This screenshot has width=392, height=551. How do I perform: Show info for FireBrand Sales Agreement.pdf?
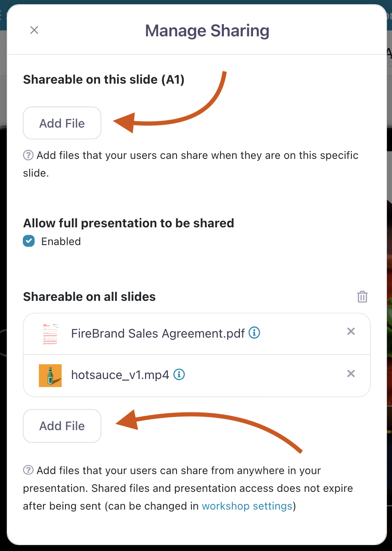pos(254,333)
